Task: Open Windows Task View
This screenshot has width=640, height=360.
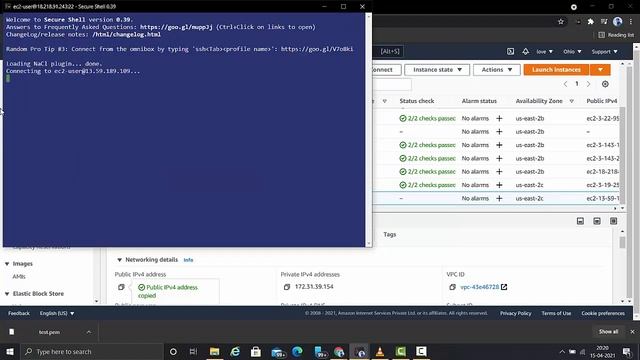Action: point(193,351)
